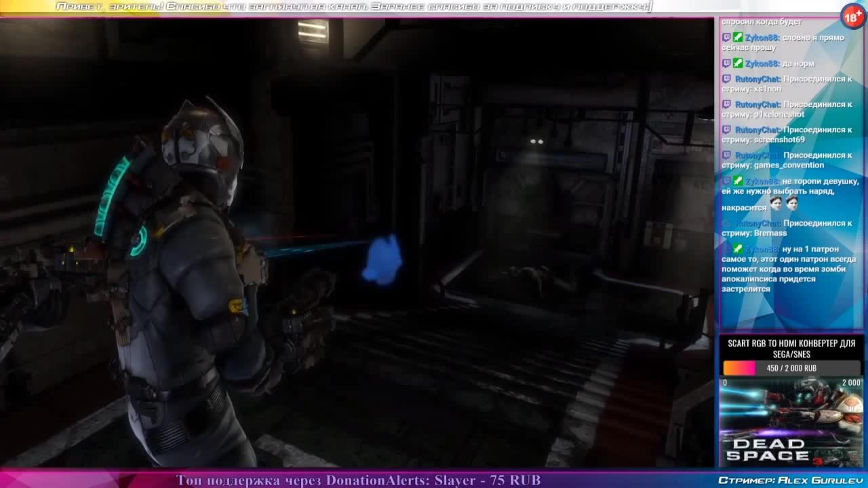Click 'SCART RGB TO HDMI КОНВЕРТЕР' goal title
The image size is (868, 488).
coord(791,348)
